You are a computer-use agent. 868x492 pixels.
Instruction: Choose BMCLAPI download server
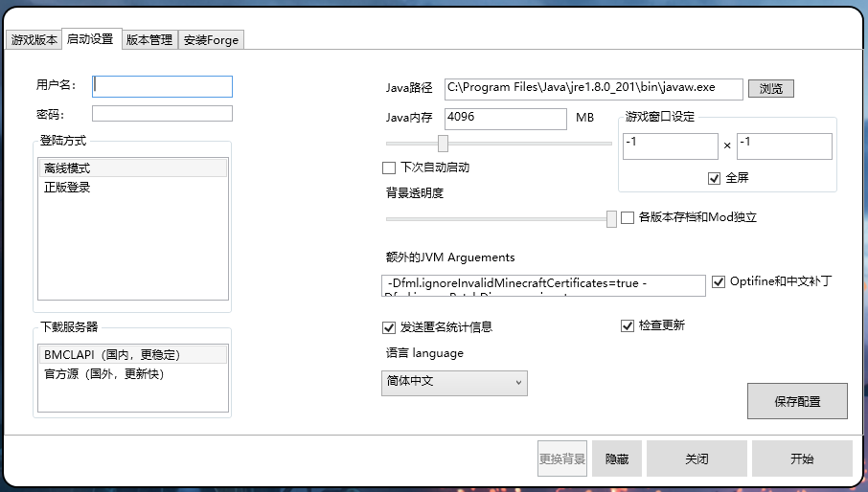(x=111, y=355)
